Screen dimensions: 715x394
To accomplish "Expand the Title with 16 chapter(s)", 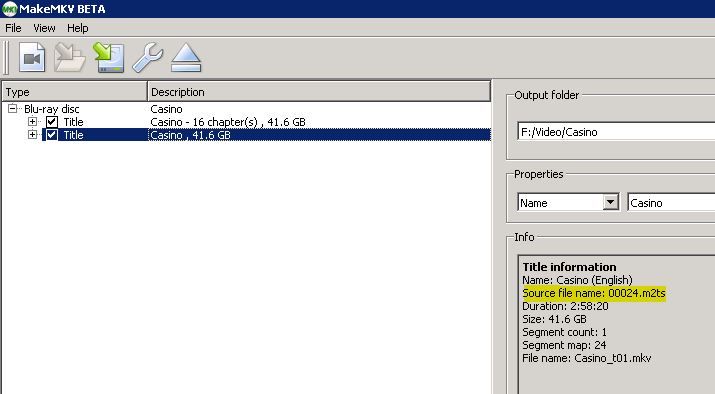I will point(32,122).
